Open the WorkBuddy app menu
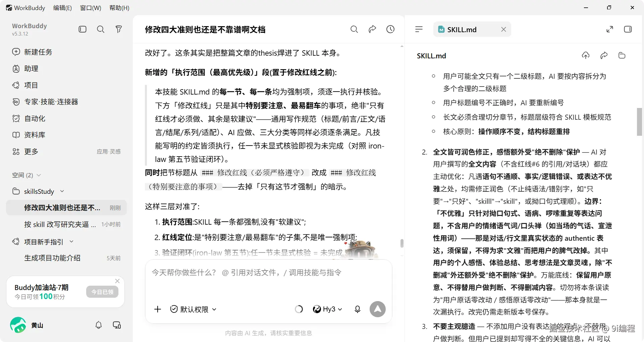 [25, 8]
